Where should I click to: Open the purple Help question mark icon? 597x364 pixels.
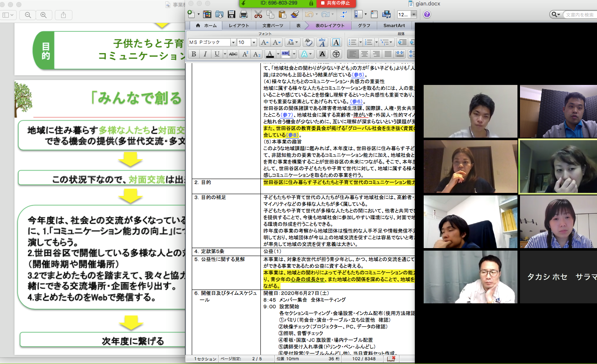[x=427, y=15]
